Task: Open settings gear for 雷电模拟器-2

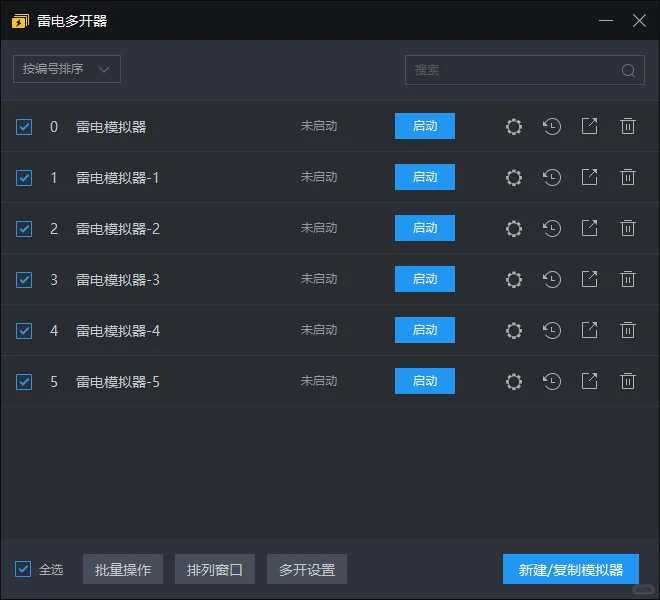Action: [514, 229]
